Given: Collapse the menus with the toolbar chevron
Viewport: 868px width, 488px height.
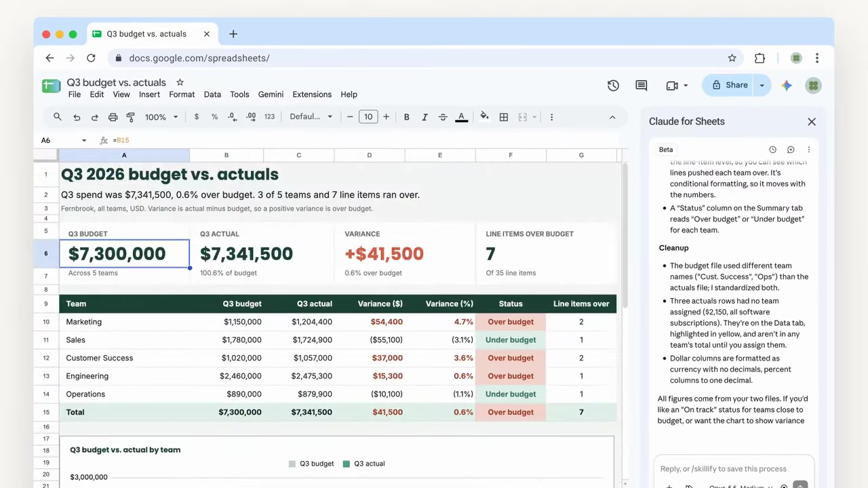Looking at the screenshot, I should point(612,117).
